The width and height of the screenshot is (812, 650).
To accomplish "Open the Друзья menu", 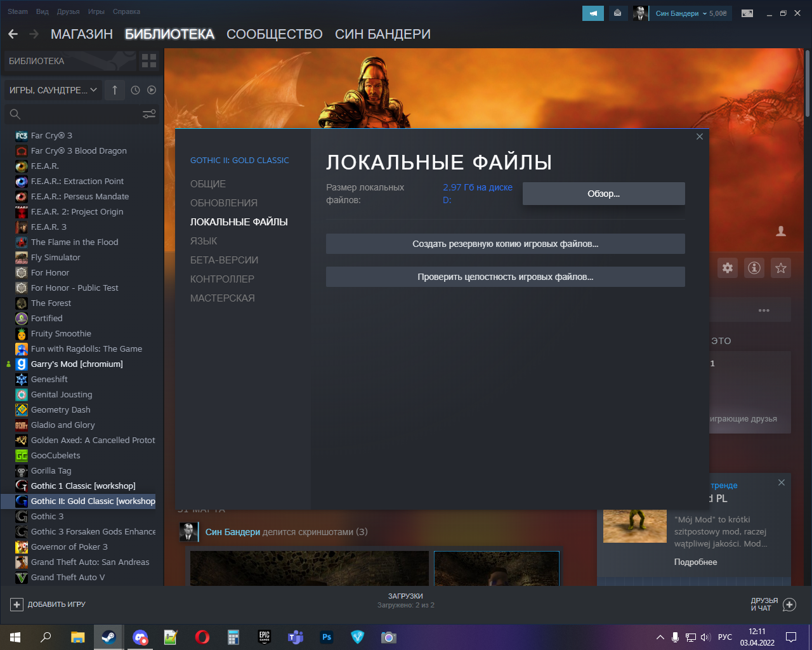I will pyautogui.click(x=69, y=11).
